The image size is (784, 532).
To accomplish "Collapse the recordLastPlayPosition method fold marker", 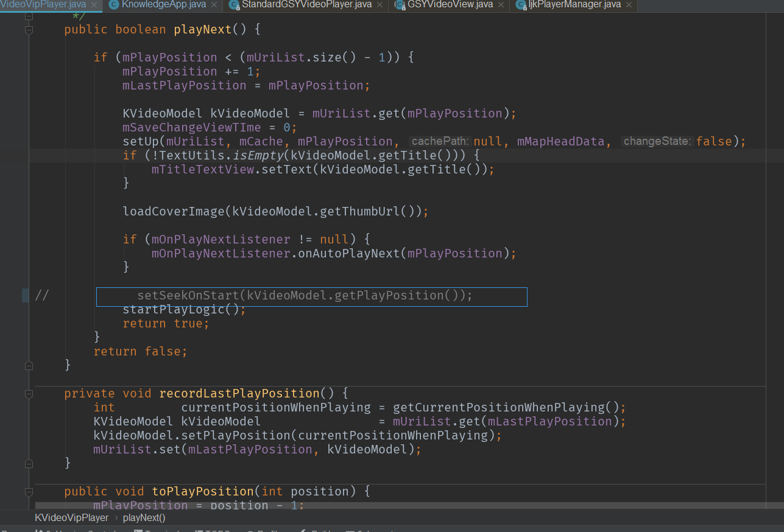I will pos(28,393).
